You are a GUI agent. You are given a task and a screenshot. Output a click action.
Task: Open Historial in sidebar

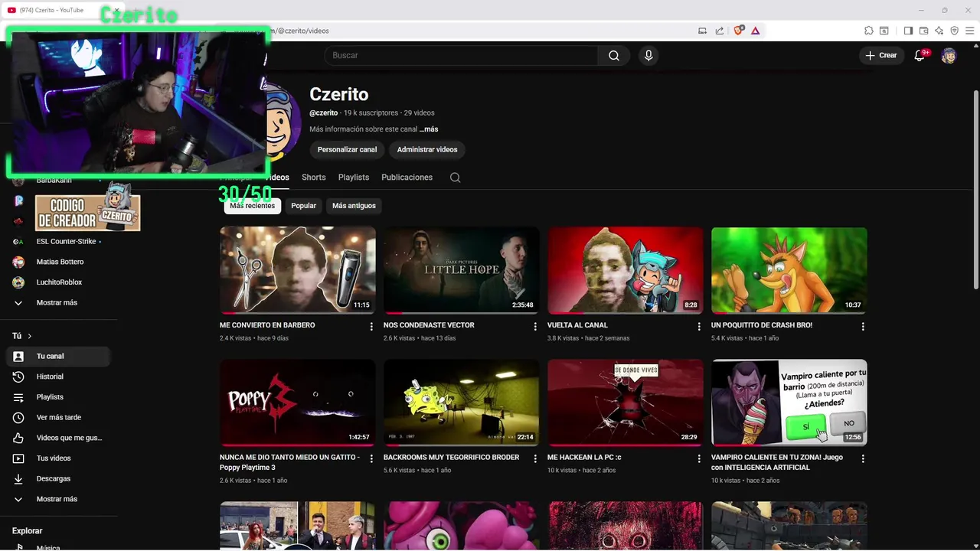tap(58, 377)
